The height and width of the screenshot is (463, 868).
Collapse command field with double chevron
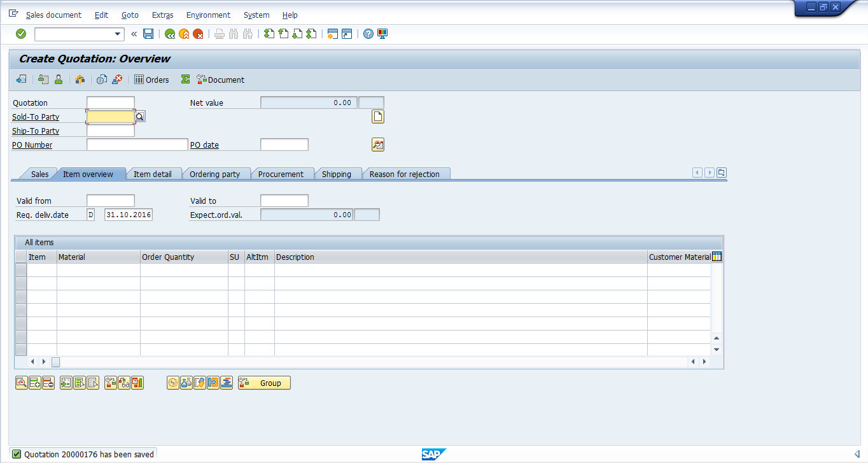click(134, 34)
